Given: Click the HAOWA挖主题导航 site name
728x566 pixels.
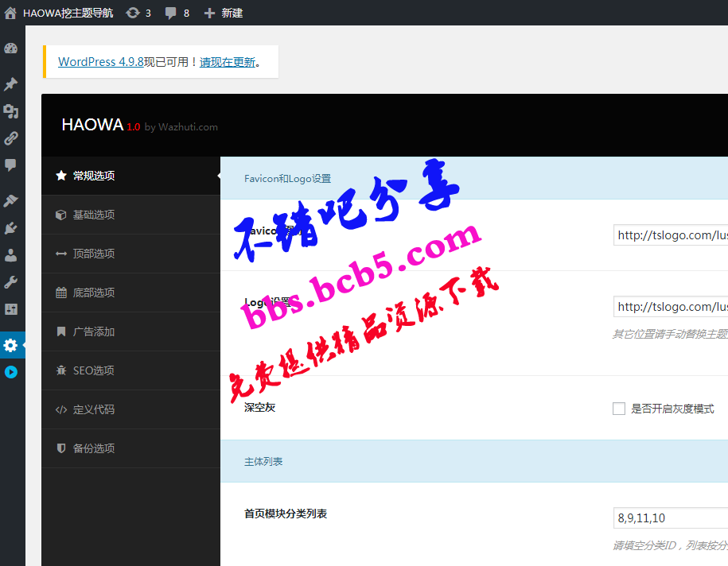Looking at the screenshot, I should click(68, 13).
